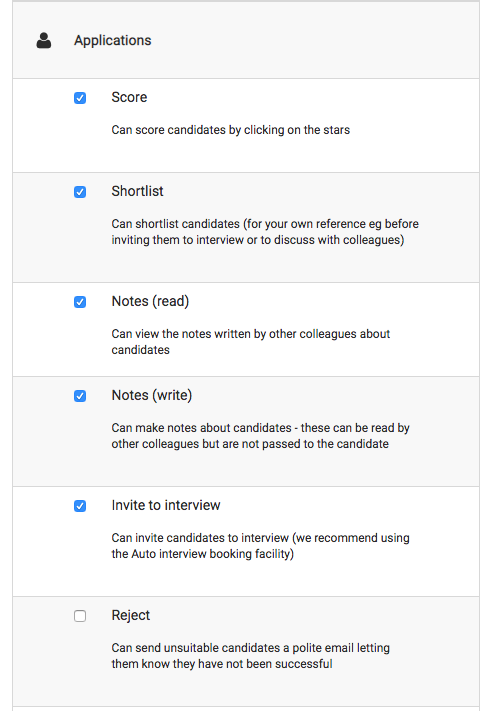Click the shortlist candidates description text
This screenshot has width=501, height=711.
tap(265, 232)
